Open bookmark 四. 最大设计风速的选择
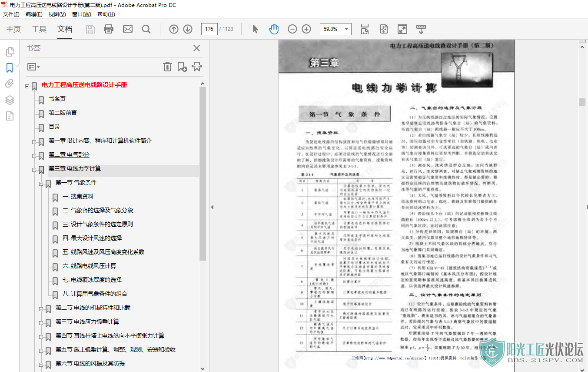 tap(92, 238)
